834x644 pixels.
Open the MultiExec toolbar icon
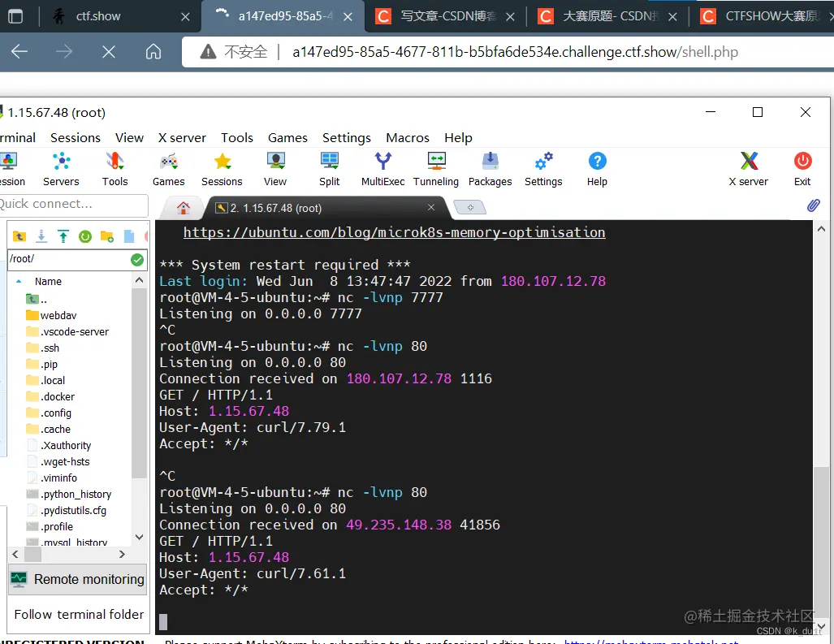383,169
